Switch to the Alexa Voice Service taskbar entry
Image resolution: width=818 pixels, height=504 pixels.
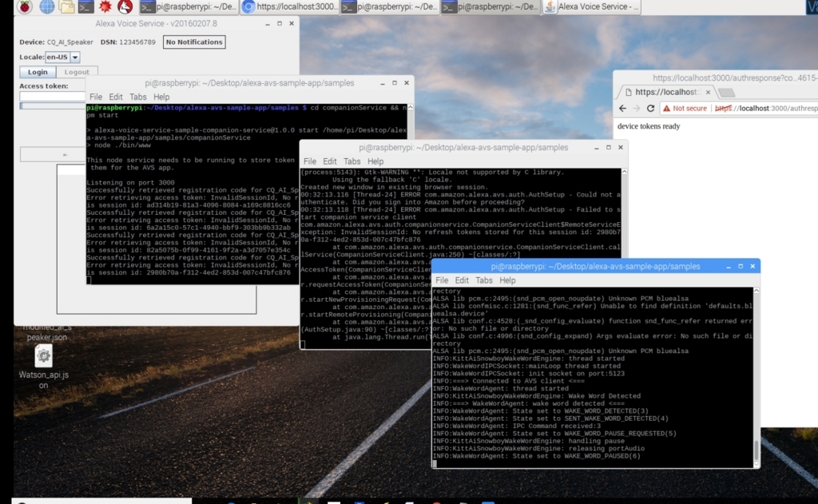[592, 6]
